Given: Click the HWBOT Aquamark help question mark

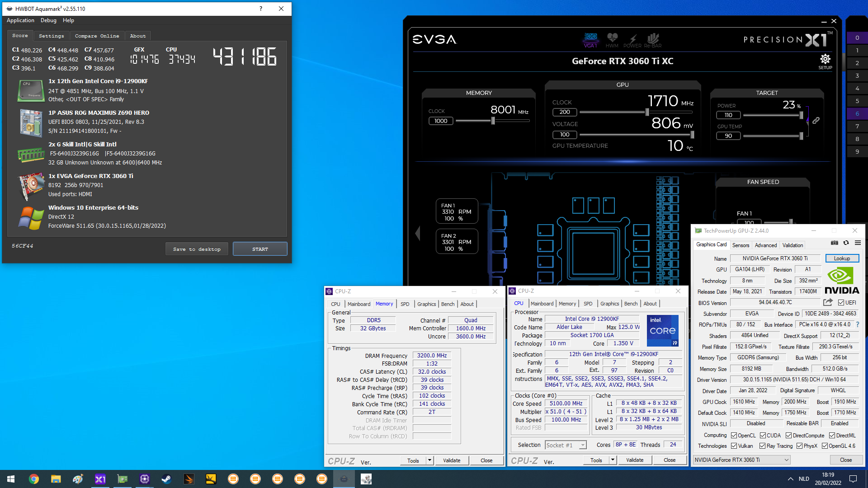Looking at the screenshot, I should tap(261, 9).
